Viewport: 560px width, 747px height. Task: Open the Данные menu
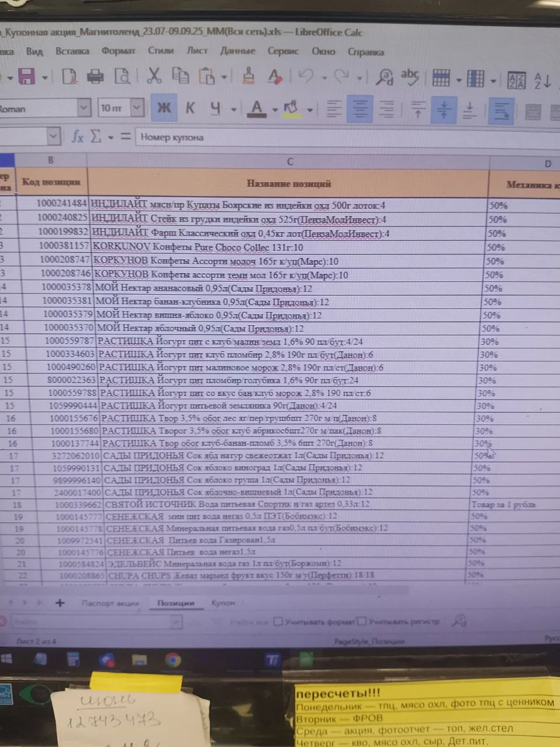click(x=237, y=51)
